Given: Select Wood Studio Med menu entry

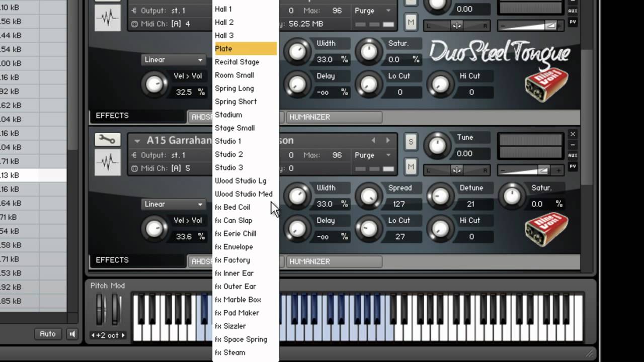Looking at the screenshot, I should coord(245,194).
